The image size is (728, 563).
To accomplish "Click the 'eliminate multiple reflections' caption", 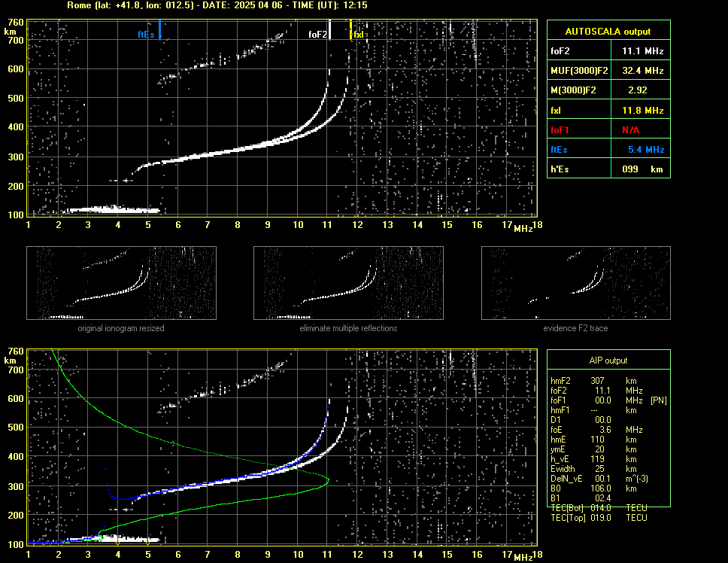I will (x=348, y=328).
